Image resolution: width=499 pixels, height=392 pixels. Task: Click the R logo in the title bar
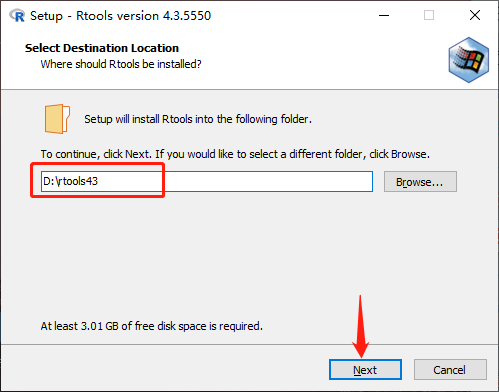point(17,15)
